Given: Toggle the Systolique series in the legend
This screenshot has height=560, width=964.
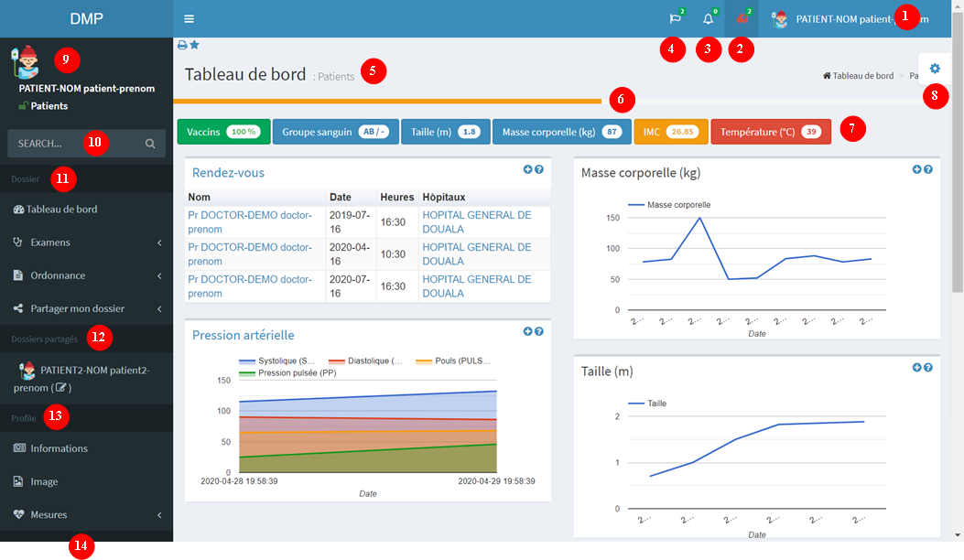Looking at the screenshot, I should click(x=277, y=361).
